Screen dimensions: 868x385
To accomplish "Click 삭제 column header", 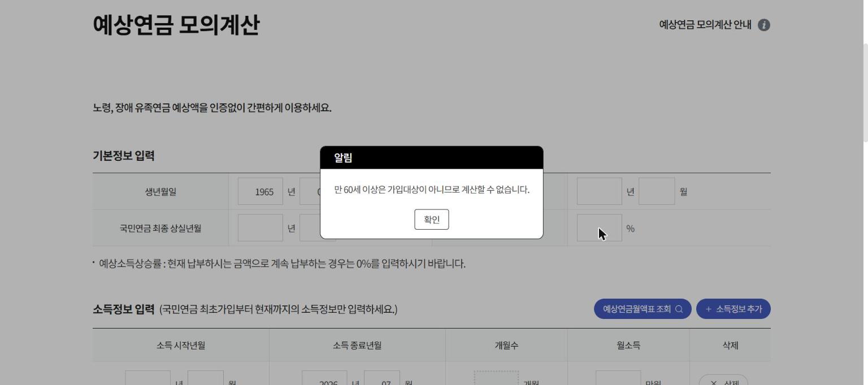I will [730, 345].
